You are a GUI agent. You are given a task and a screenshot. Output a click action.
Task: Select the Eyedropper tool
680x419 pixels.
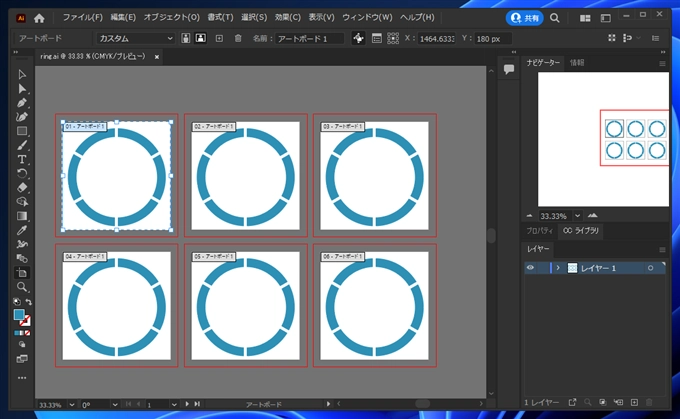point(22,230)
